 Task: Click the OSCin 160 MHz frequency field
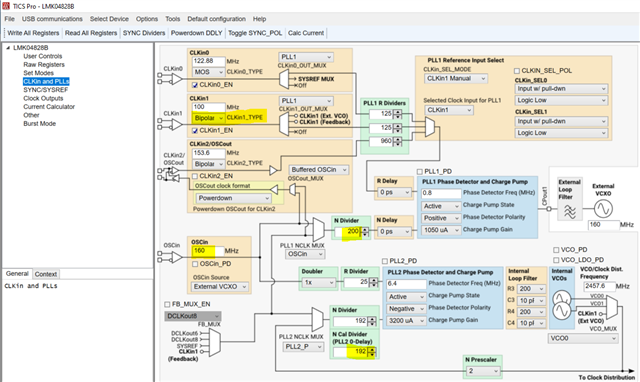[x=208, y=251]
